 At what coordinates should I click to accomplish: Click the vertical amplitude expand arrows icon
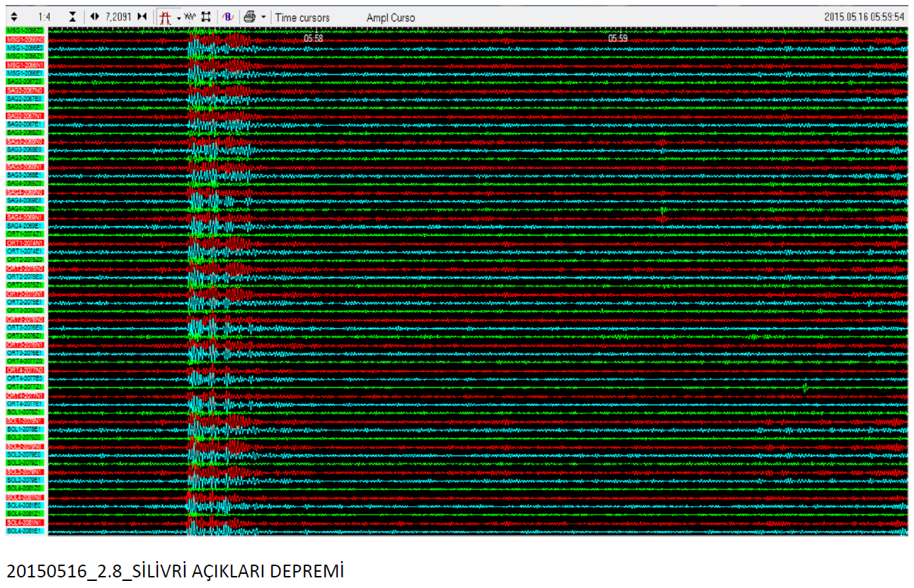[16, 17]
